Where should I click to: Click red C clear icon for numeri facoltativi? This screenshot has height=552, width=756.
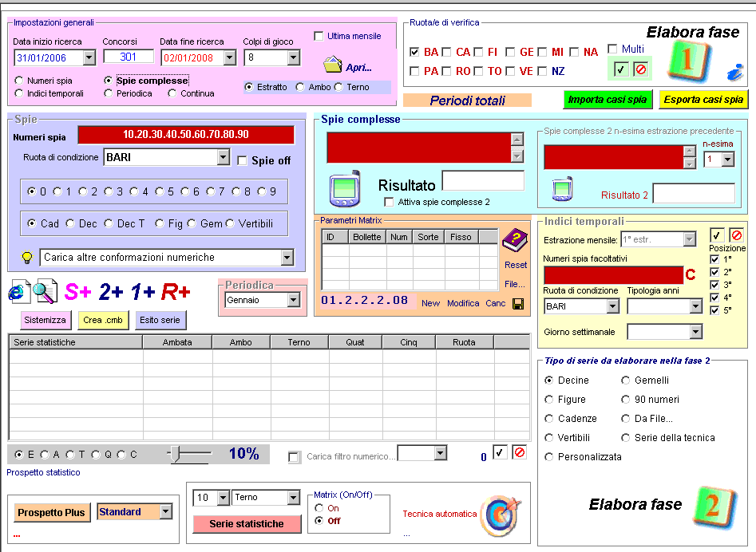691,274
